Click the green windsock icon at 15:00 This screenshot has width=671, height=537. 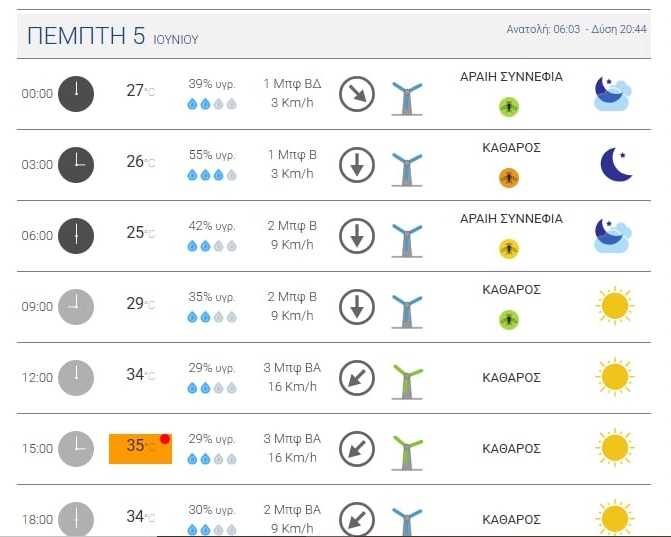coord(407,449)
